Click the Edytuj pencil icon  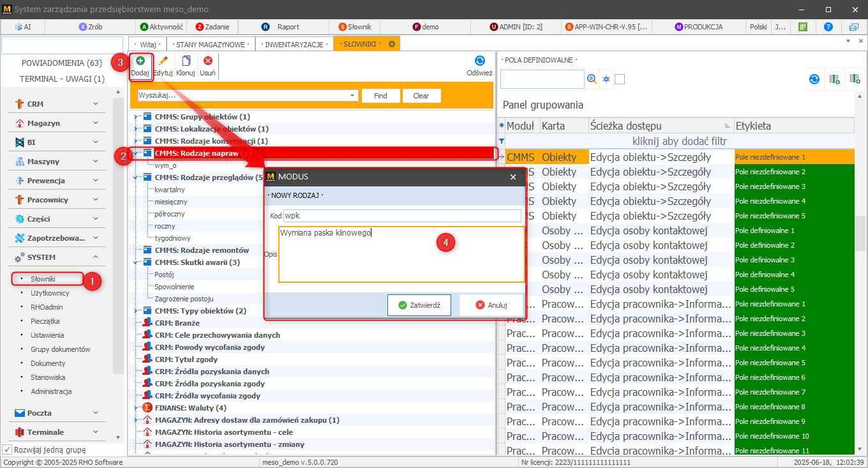[x=163, y=61]
